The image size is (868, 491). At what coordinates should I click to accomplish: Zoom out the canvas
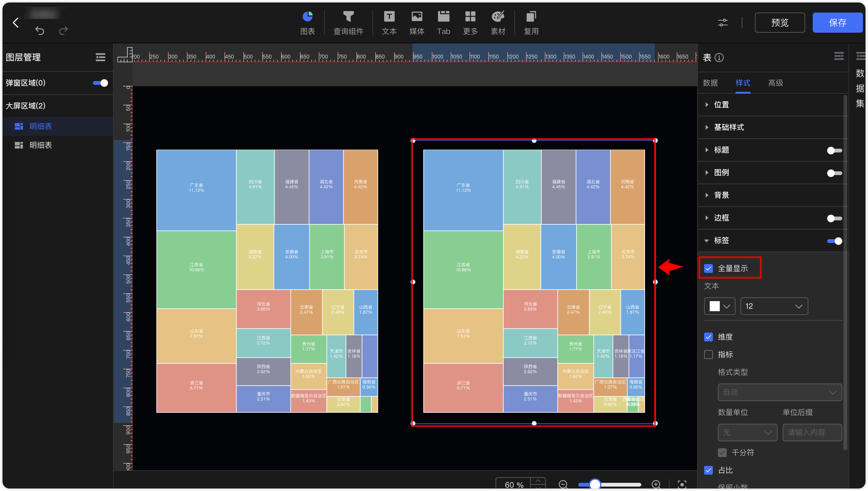tap(563, 484)
